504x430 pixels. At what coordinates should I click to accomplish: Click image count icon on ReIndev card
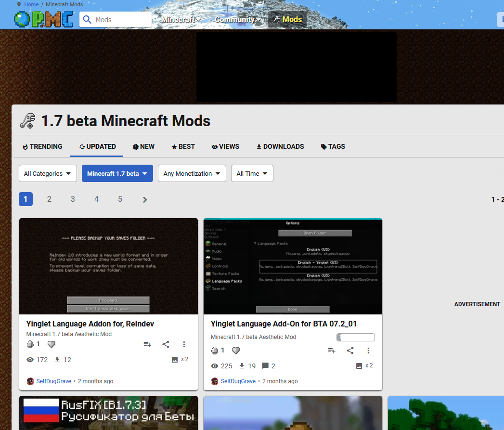click(x=175, y=360)
